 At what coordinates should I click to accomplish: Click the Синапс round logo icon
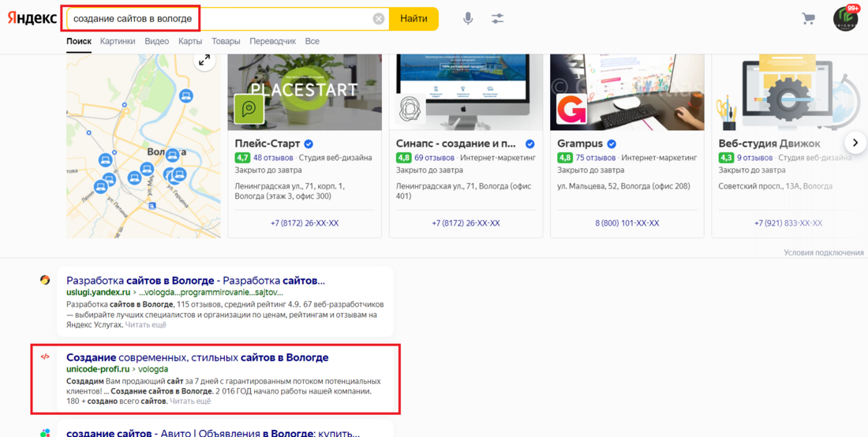click(x=410, y=108)
